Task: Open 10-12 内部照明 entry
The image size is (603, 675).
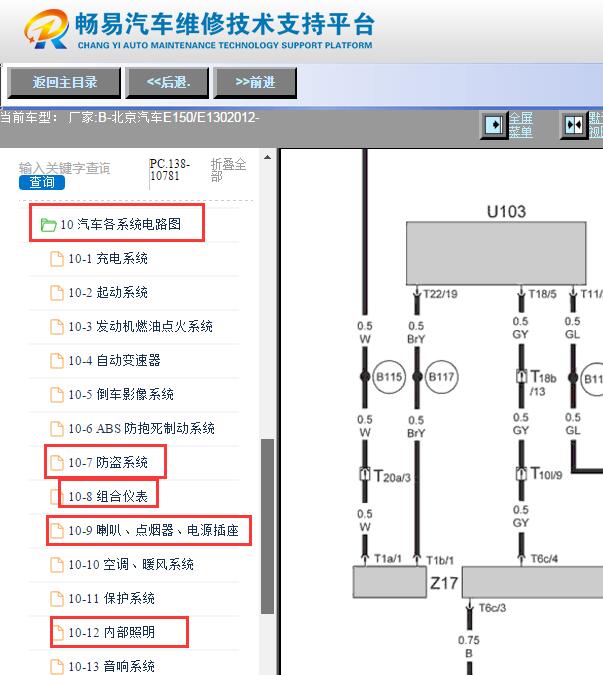Action: coord(111,632)
